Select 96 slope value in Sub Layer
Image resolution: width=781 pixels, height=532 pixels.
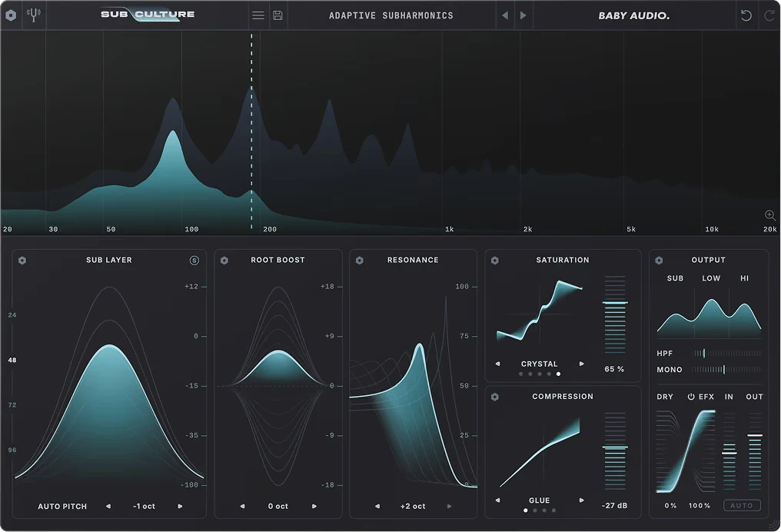pos(12,450)
